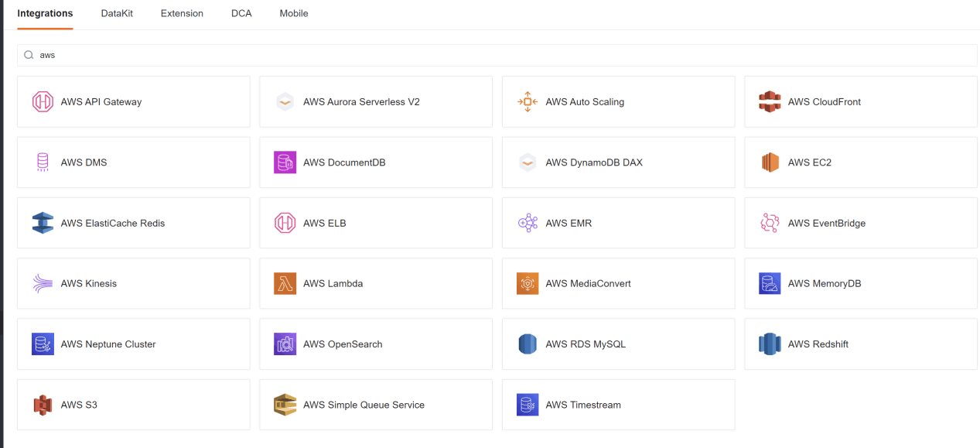This screenshot has height=448, width=980.
Task: Click the AWS CloudFront icon
Action: coord(770,101)
